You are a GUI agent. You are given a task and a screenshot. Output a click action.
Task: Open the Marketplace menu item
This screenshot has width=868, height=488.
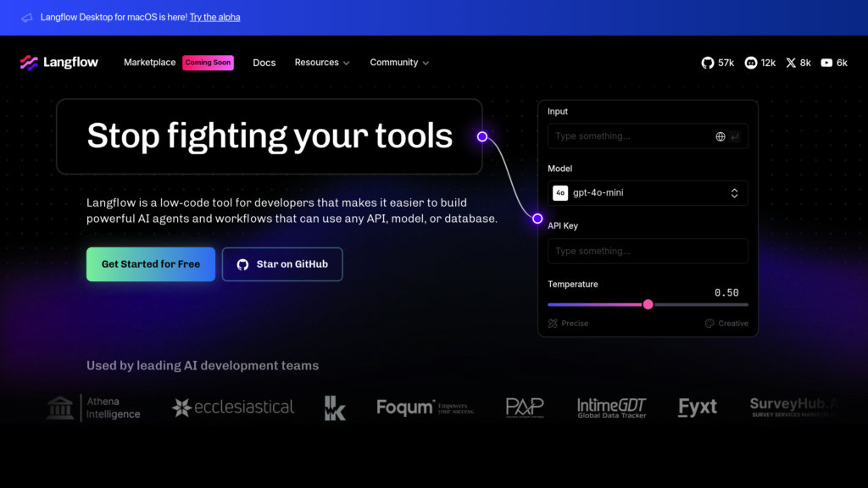pos(149,63)
